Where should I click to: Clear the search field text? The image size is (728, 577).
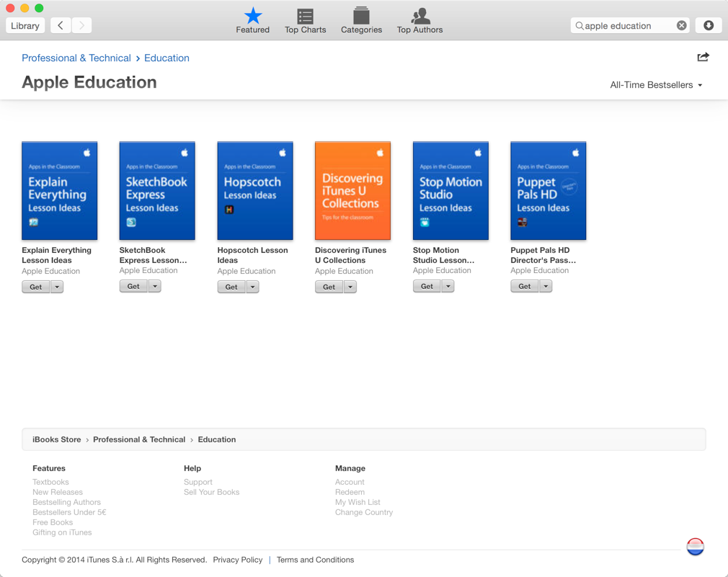[681, 25]
